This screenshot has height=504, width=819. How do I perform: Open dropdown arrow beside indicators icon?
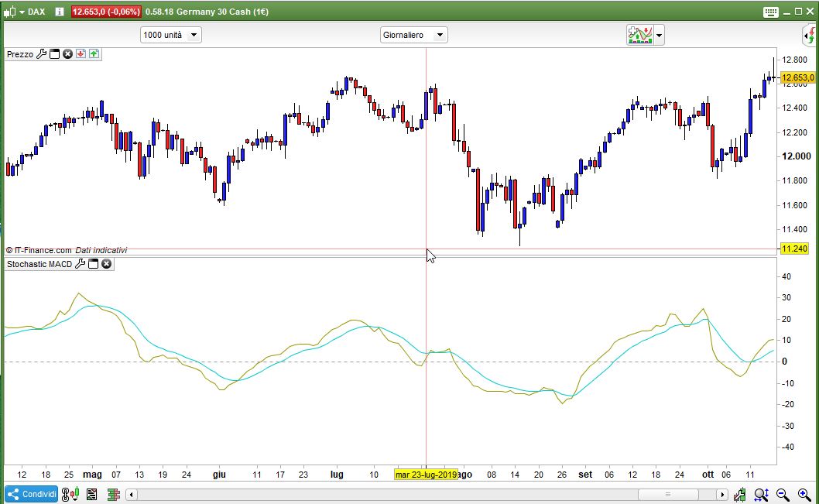[660, 35]
